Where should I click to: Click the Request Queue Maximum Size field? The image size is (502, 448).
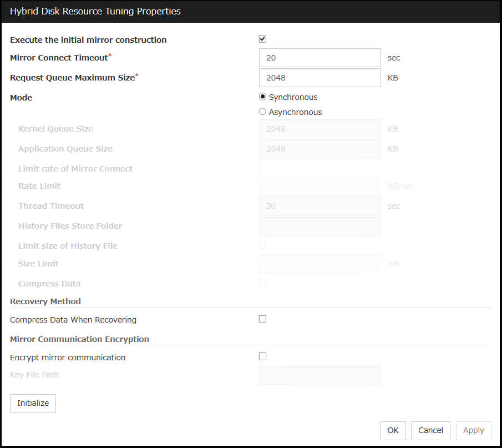[320, 78]
